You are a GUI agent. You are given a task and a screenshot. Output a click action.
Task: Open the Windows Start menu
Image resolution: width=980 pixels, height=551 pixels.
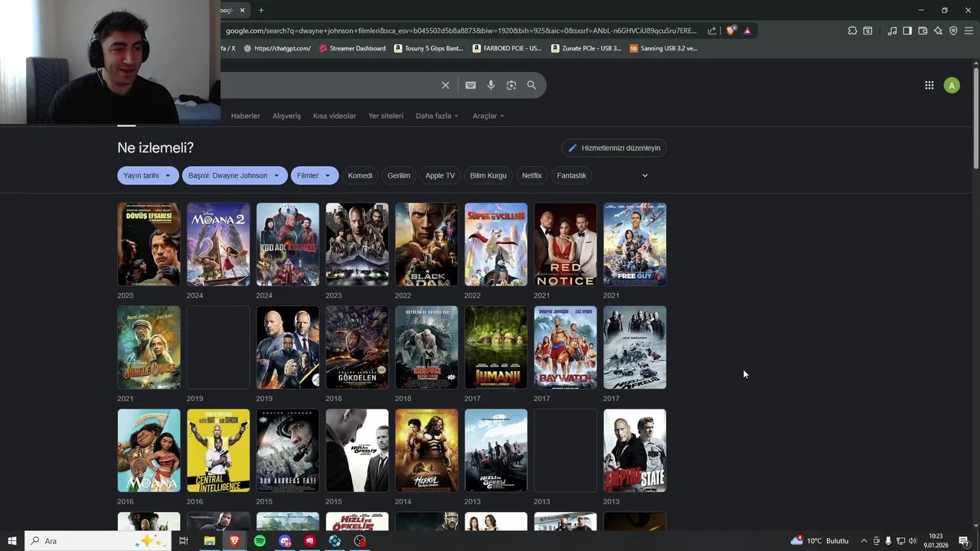pos(12,541)
